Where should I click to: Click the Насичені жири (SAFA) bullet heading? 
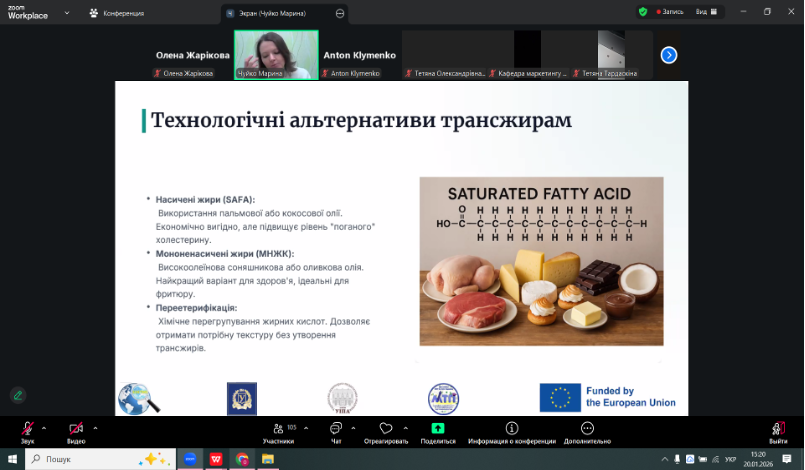point(205,199)
